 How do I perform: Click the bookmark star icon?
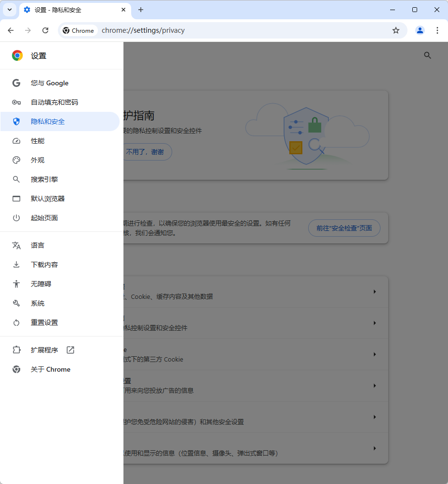pyautogui.click(x=395, y=30)
